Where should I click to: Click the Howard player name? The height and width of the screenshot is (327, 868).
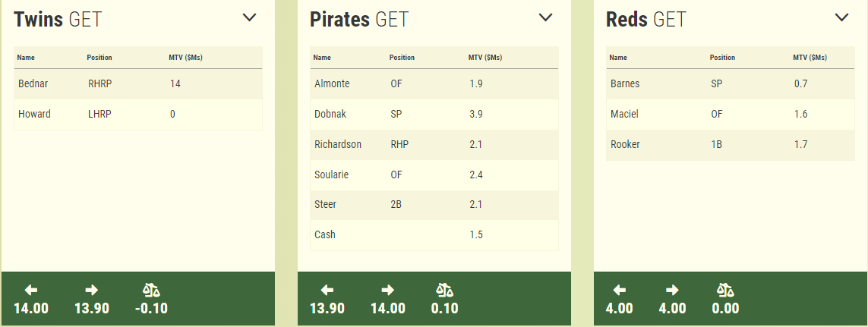pos(34,114)
